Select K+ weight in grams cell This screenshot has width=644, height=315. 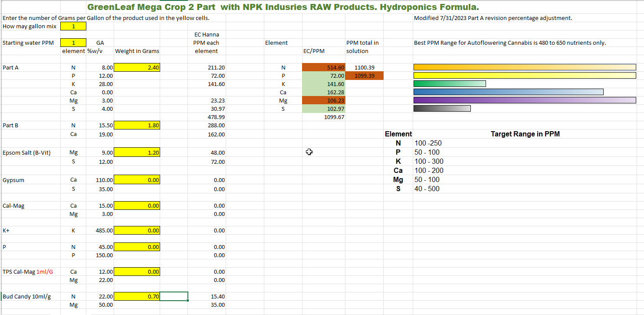pos(137,230)
